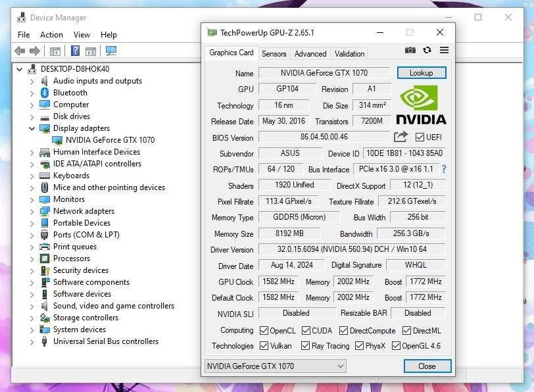
Task: Click the back navigation arrow in Device Manager
Action: [20, 51]
